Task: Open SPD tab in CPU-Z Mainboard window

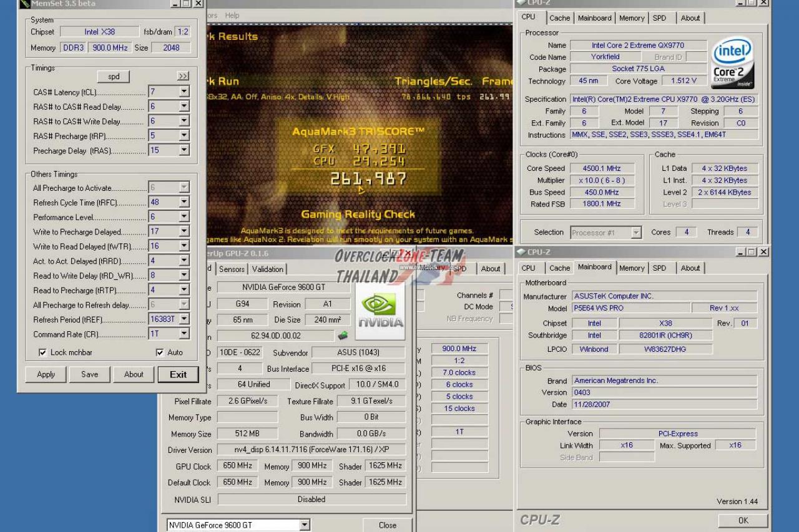Action: pos(659,268)
